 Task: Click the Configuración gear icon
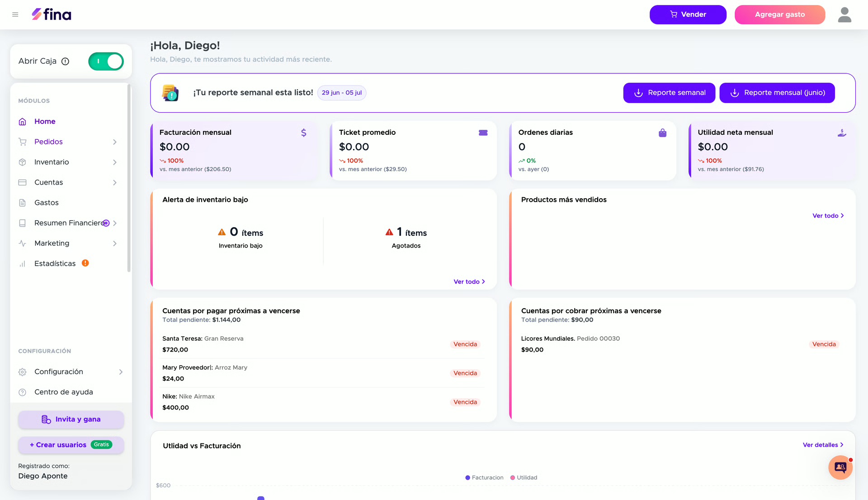click(x=23, y=372)
